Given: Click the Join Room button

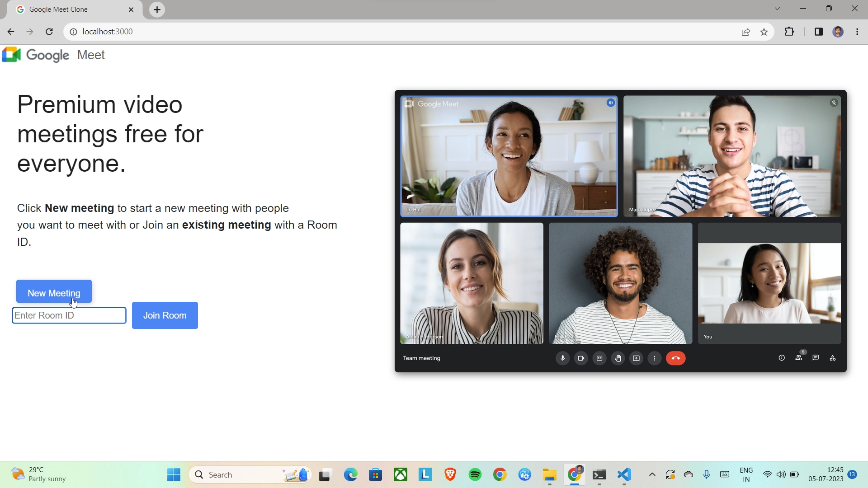Looking at the screenshot, I should click(x=165, y=315).
